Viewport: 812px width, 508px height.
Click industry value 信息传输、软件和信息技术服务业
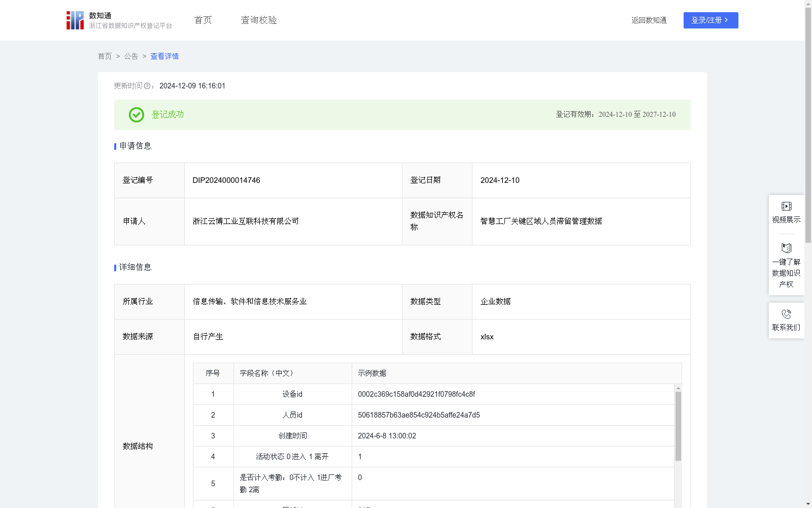(250, 301)
